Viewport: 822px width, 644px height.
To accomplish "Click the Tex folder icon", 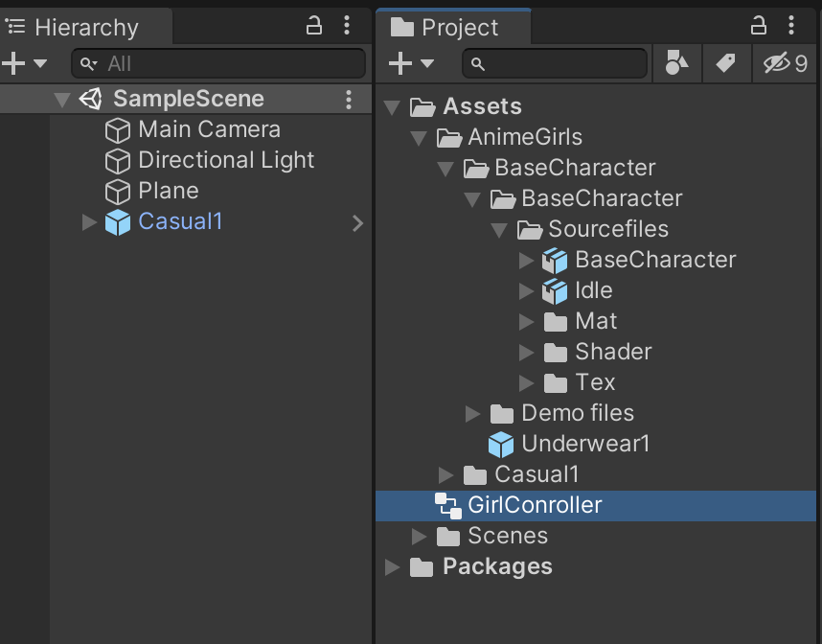I will pyautogui.click(x=556, y=383).
